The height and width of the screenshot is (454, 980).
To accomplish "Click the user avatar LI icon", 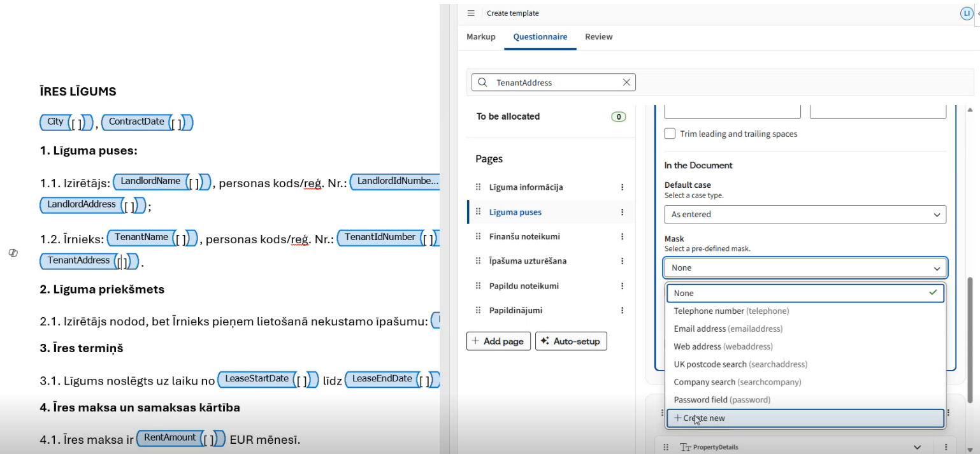I will [x=967, y=13].
